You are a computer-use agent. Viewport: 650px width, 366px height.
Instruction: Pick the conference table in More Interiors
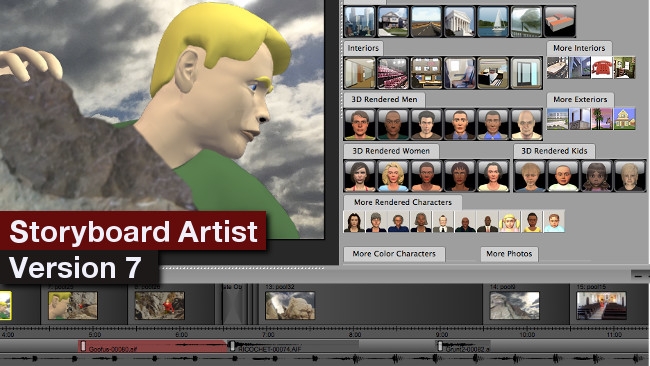tap(558, 68)
